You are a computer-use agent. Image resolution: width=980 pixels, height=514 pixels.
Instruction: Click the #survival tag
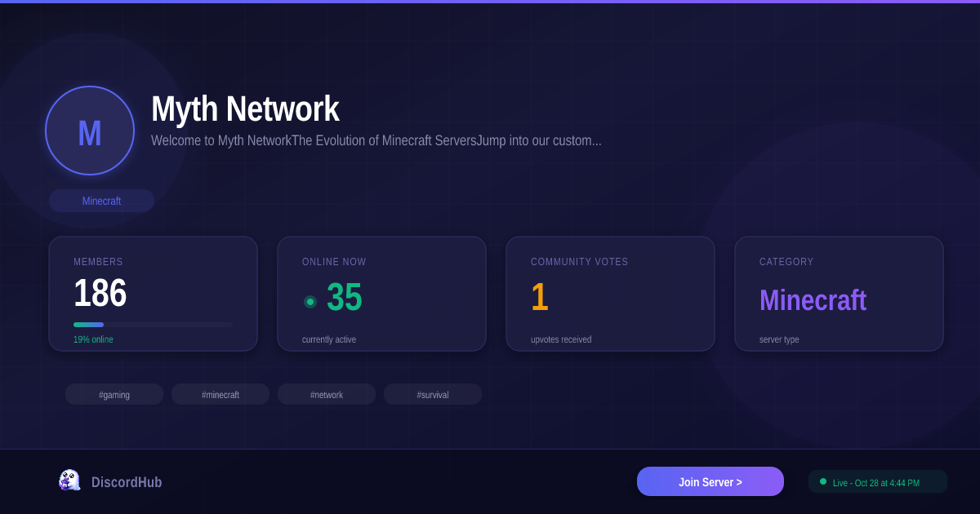coord(433,394)
